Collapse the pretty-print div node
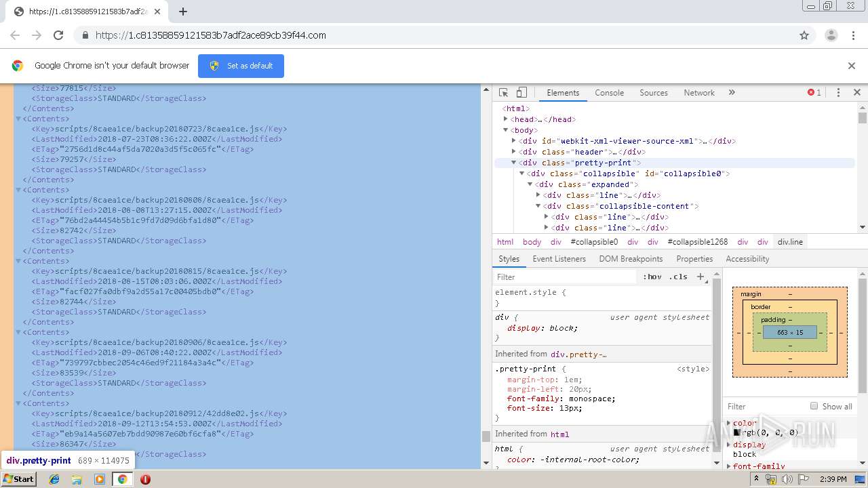The height and width of the screenshot is (488, 868). click(514, 163)
